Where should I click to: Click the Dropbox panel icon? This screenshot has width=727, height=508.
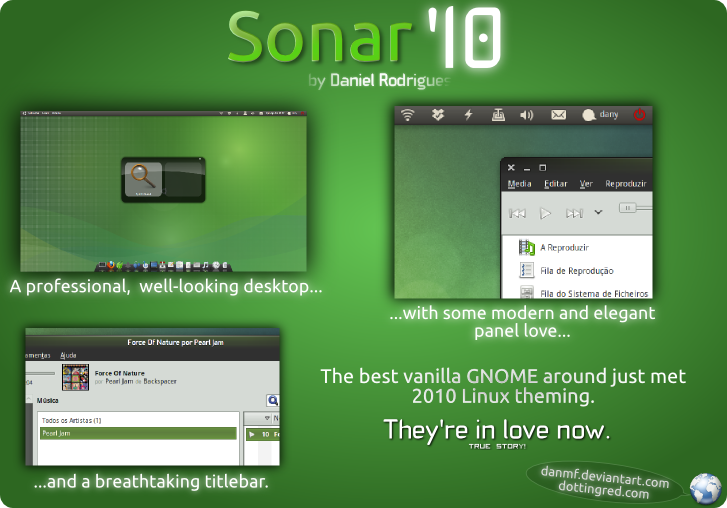(x=438, y=114)
